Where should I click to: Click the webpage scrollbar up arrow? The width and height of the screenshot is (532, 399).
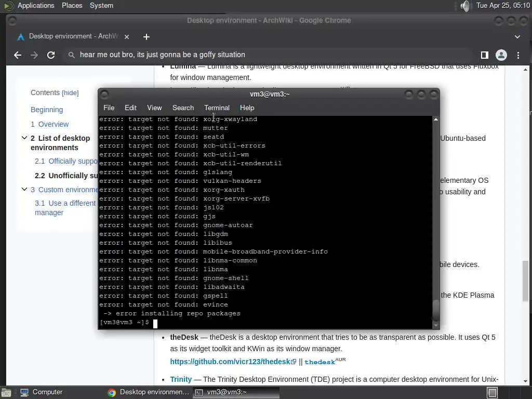[525, 70]
